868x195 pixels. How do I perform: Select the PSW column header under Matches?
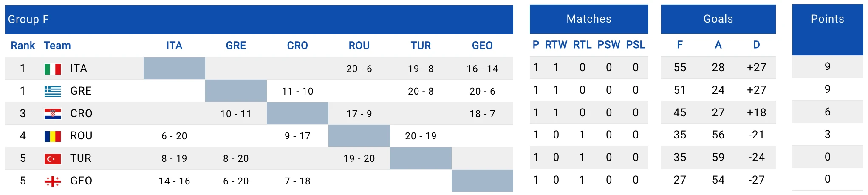click(608, 45)
